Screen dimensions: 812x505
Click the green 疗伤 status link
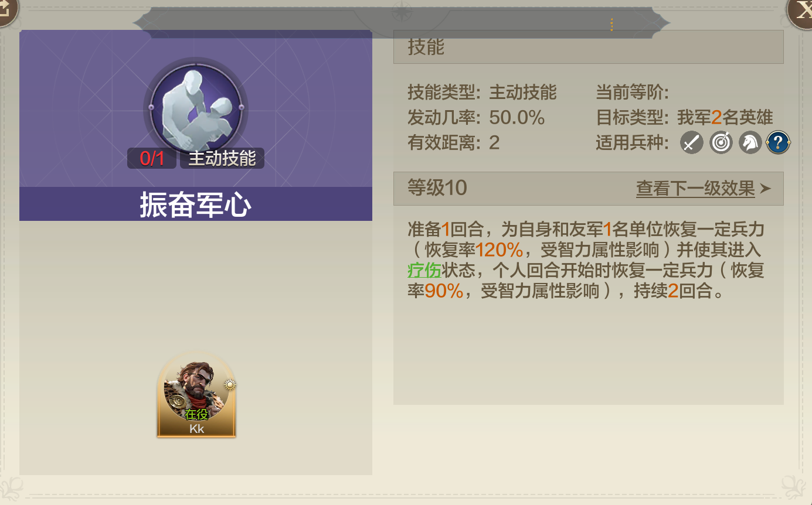[424, 270]
